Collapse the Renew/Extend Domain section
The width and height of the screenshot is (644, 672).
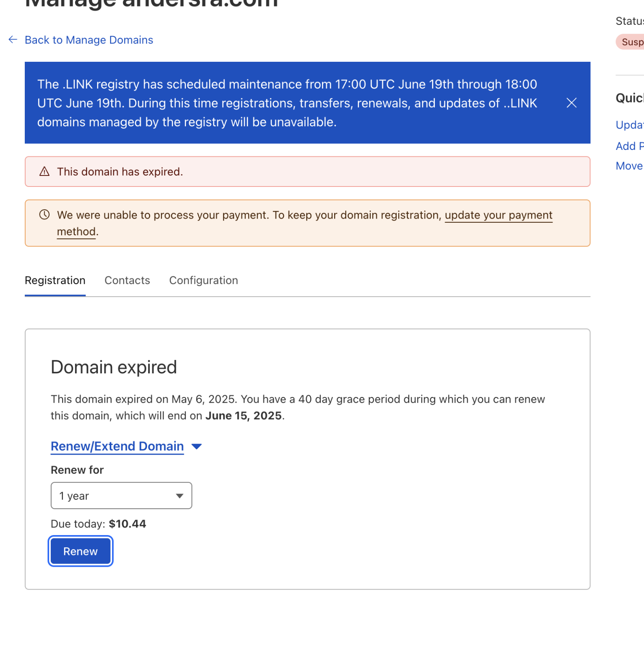(117, 446)
